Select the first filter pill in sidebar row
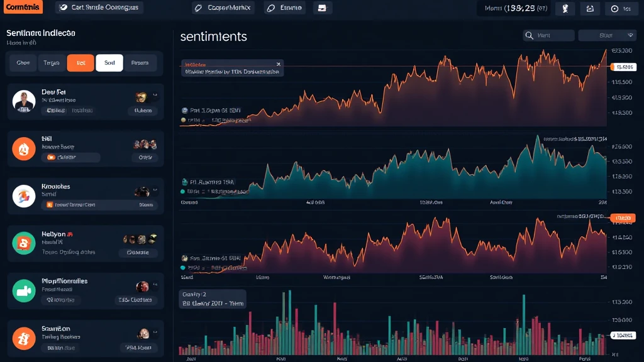This screenshot has width=644, height=362. tap(23, 63)
